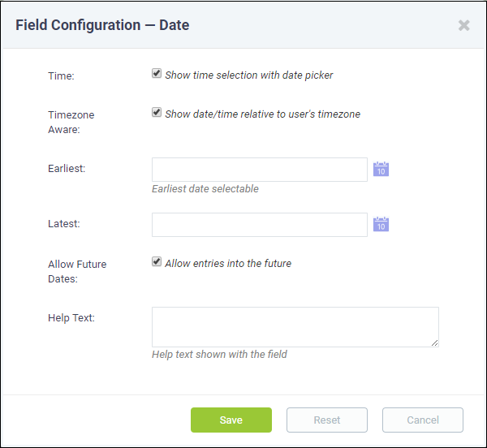Click the 'Earliest:' field label
Screen dimensions: 487x448
(x=67, y=169)
